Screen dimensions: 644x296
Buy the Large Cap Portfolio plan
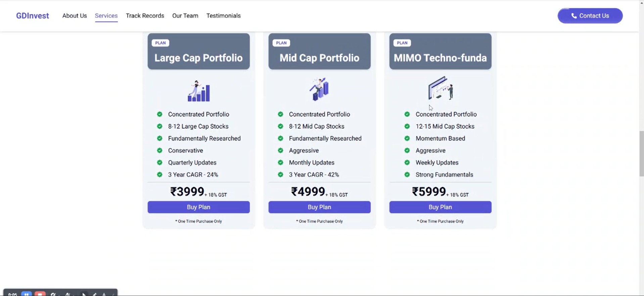[198, 207]
